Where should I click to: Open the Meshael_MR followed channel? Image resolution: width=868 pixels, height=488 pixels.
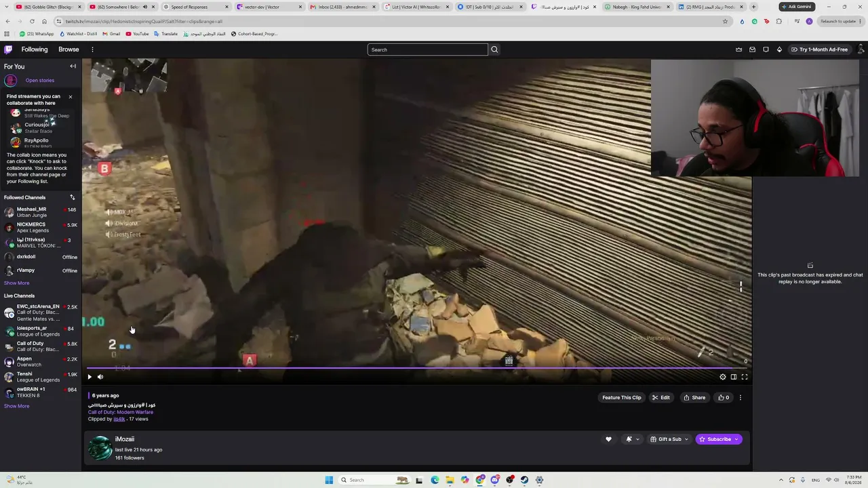(x=41, y=212)
